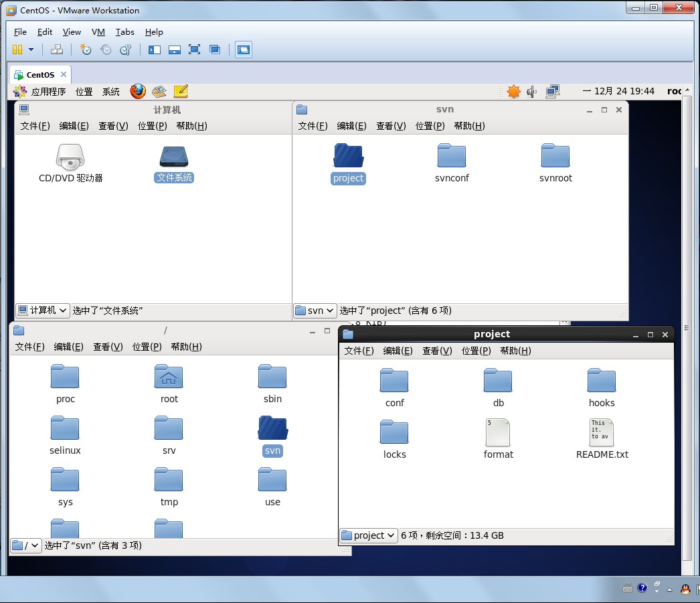
Task: Select the svnroot folder
Action: click(555, 163)
